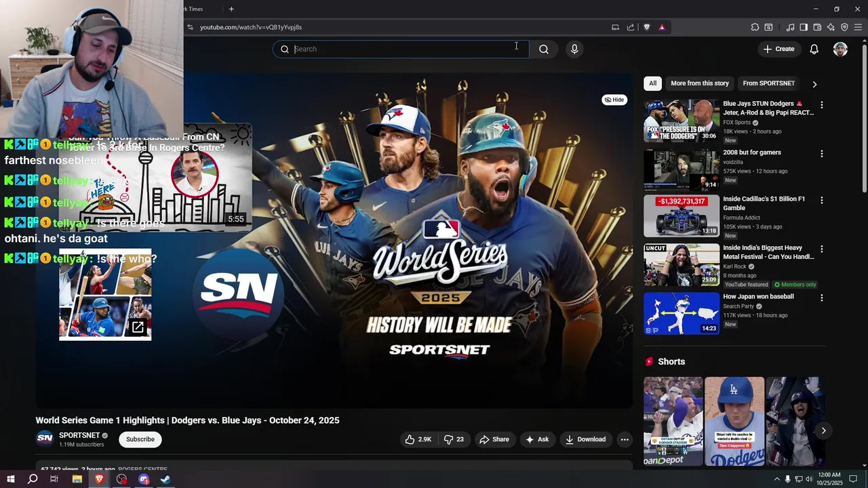Viewport: 868px width, 488px height.
Task: Open the How Japan won baseball thumbnail
Action: coord(682,313)
